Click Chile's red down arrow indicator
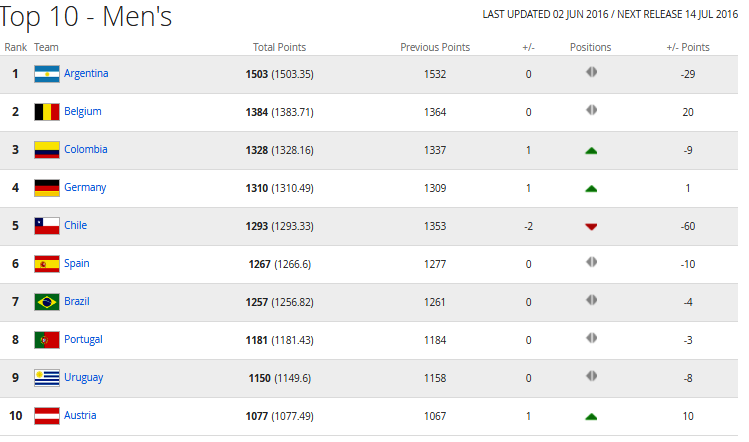 pyautogui.click(x=591, y=226)
